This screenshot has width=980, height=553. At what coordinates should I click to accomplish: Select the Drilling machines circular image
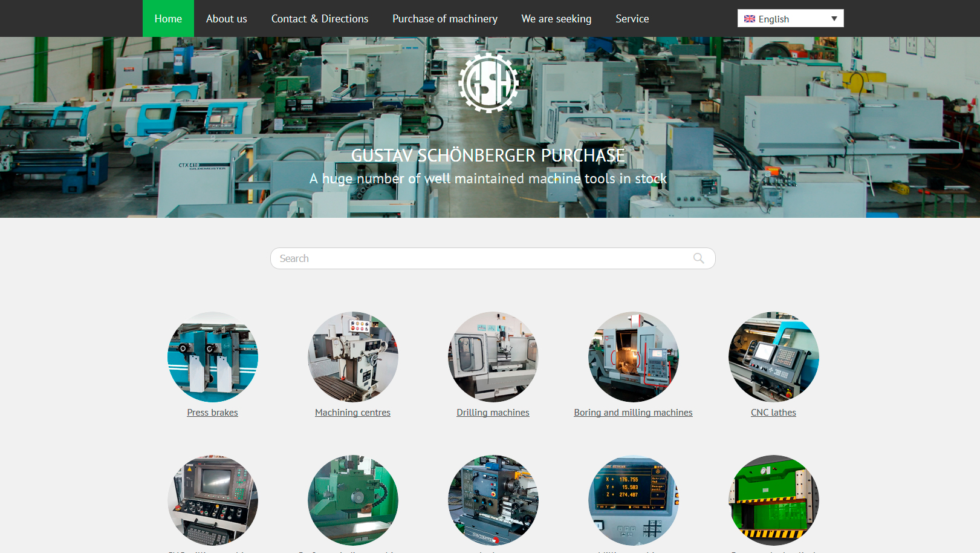point(493,357)
